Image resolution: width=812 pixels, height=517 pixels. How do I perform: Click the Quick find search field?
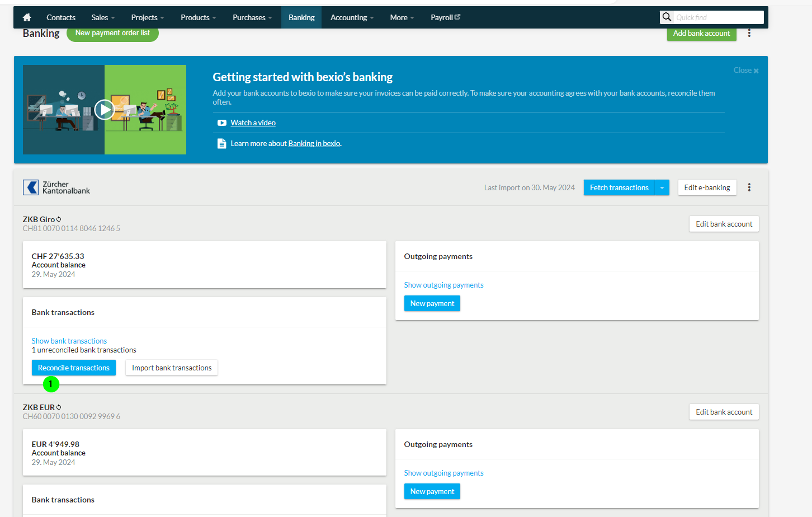click(719, 17)
